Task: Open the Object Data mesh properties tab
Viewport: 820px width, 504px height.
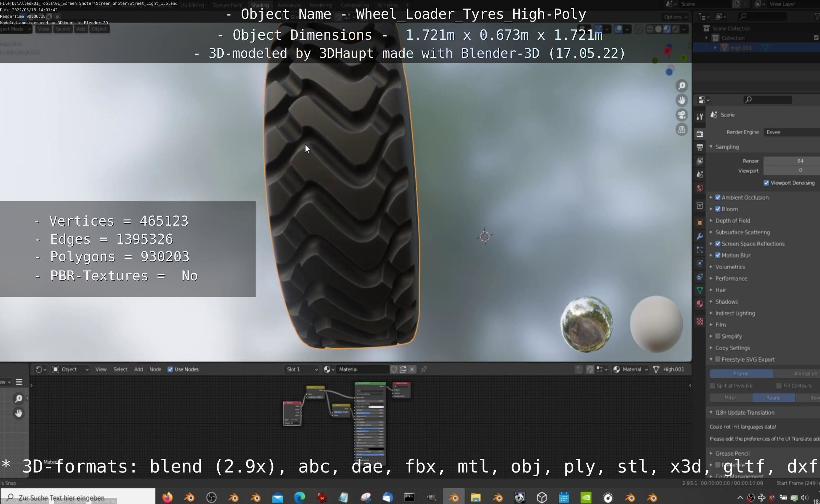Action: [700, 290]
